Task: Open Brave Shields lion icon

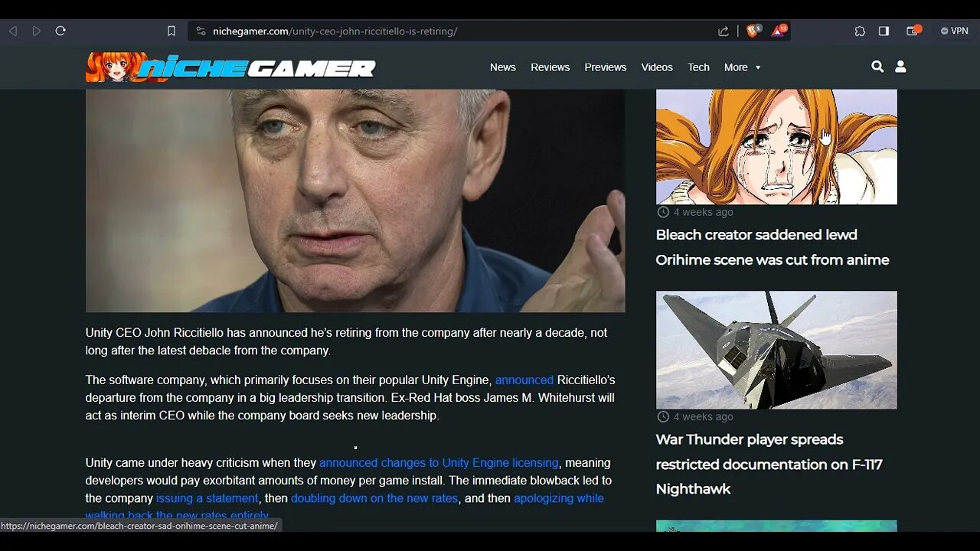Action: click(x=753, y=31)
